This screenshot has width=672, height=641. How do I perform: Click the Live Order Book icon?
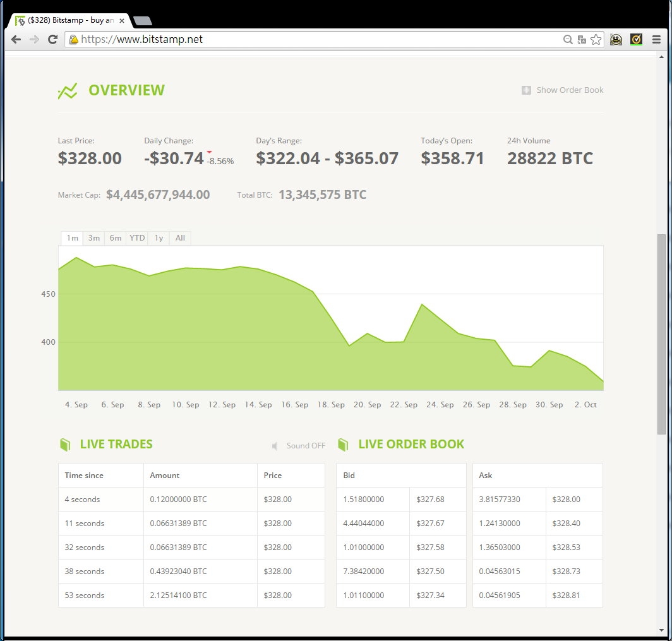click(x=343, y=445)
